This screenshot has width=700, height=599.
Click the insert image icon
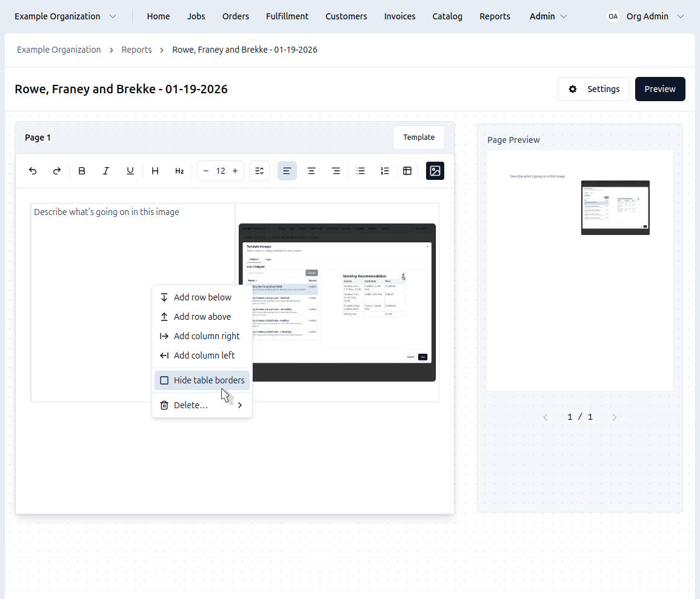[435, 171]
